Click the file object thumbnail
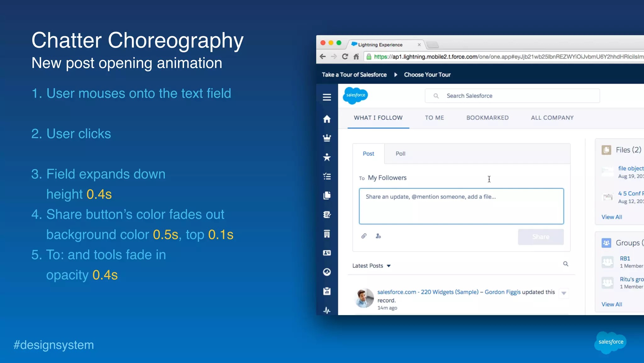This screenshot has height=363, width=644. pos(608,172)
